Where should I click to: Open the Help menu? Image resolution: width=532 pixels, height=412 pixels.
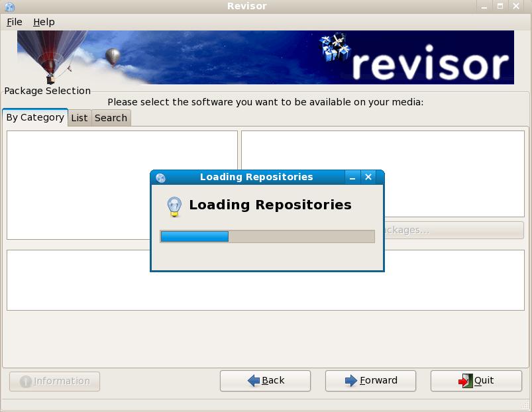[x=44, y=22]
